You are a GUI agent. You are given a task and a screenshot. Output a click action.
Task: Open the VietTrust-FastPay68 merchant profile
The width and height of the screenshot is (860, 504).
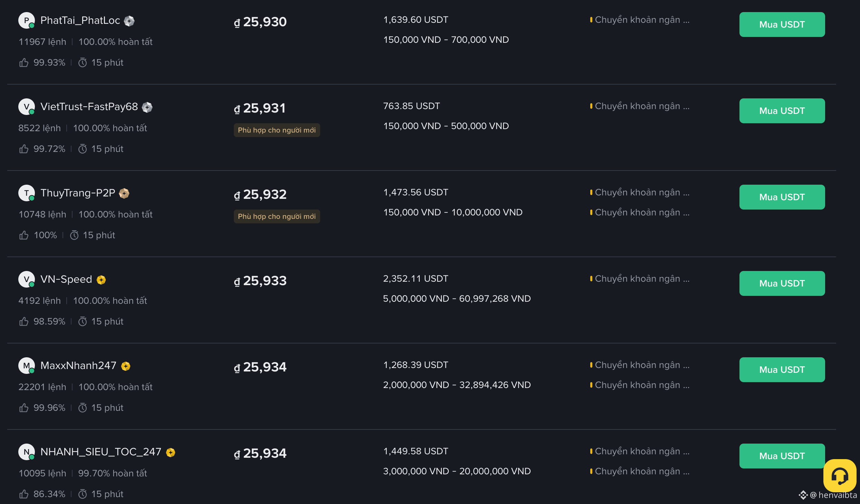pyautogui.click(x=89, y=107)
